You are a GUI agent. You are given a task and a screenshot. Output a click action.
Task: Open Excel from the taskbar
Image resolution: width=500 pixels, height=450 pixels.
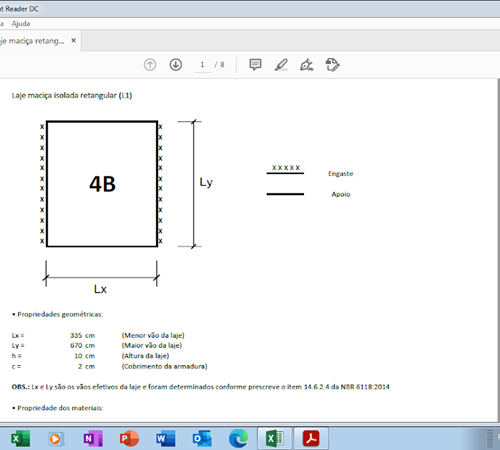(x=20, y=438)
